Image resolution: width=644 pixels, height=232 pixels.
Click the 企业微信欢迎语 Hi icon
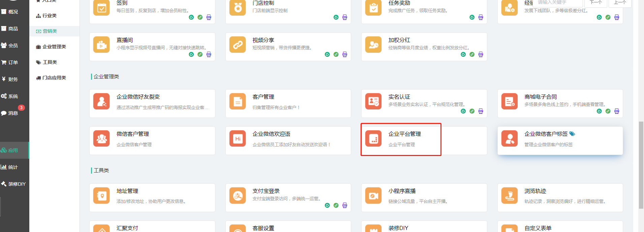point(238,139)
